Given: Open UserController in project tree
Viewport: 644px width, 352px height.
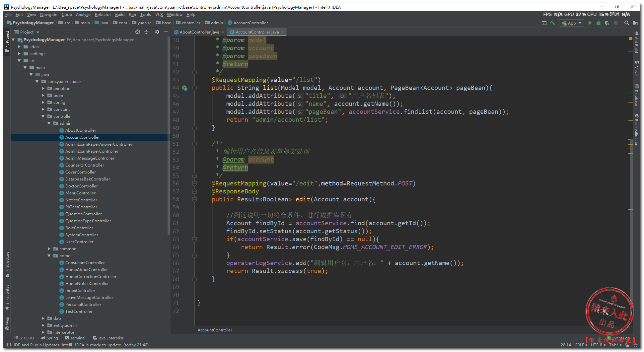Looking at the screenshot, I should (79, 242).
